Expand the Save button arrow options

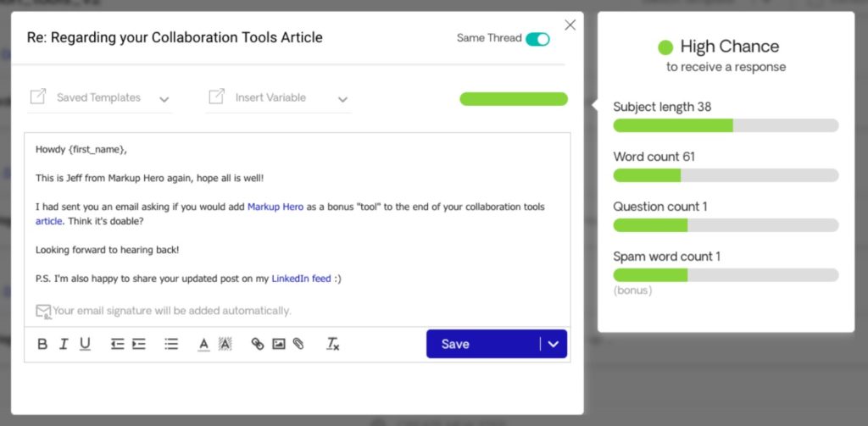coord(554,344)
